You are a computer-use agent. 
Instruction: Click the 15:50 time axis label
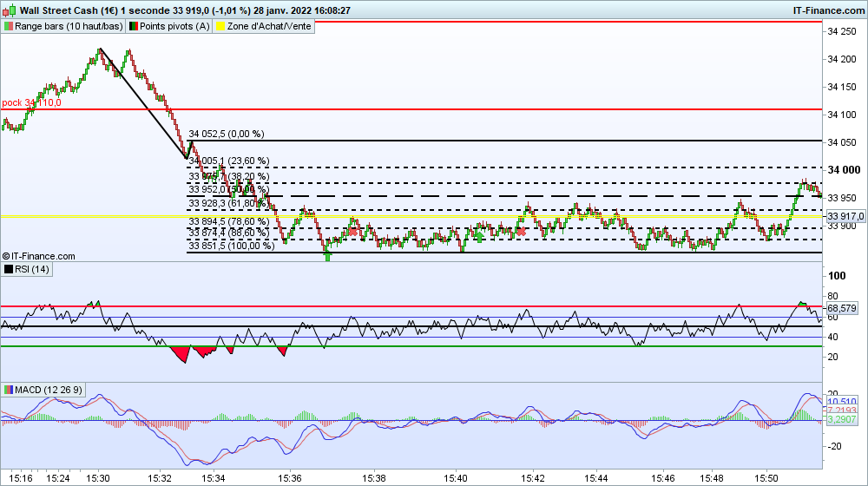click(766, 478)
